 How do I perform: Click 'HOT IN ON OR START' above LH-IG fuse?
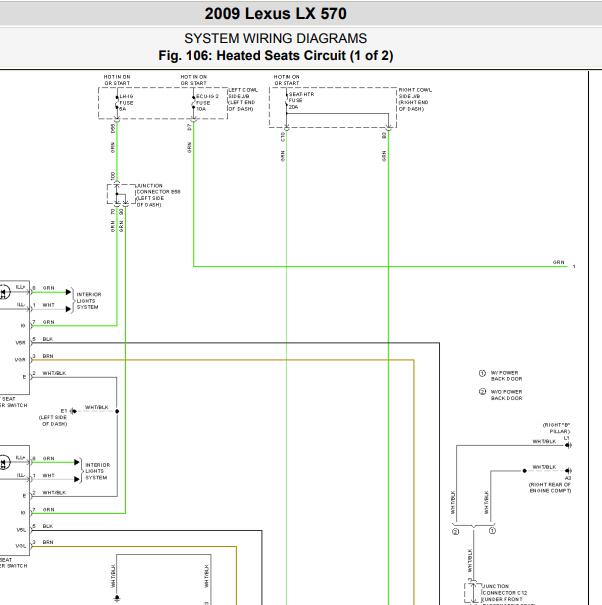click(117, 80)
